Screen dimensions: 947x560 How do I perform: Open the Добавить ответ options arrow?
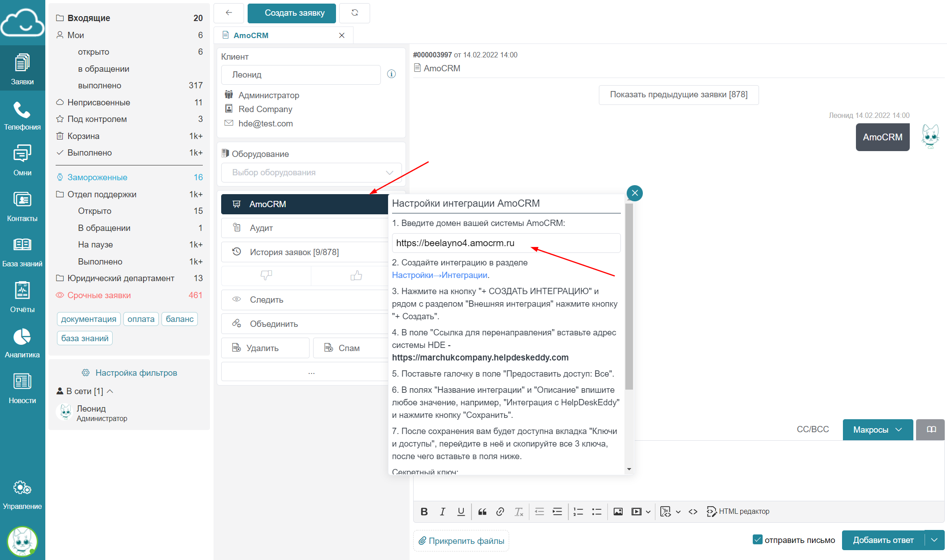934,540
